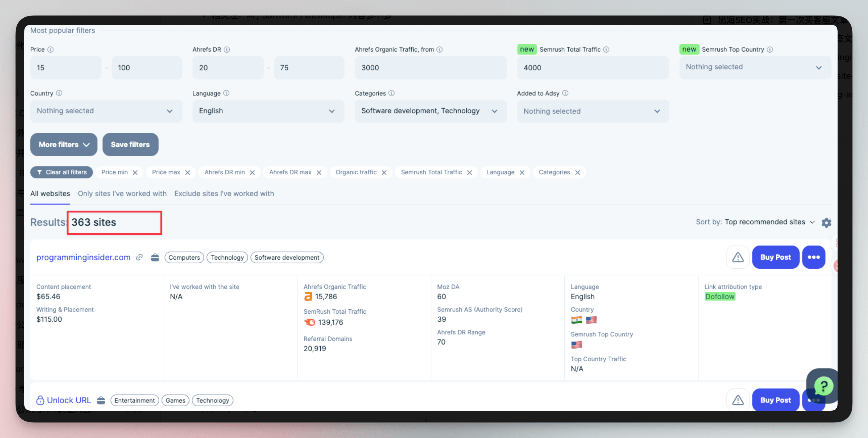868x438 pixels.
Task: Remove the Price max filter chip
Action: coord(188,172)
